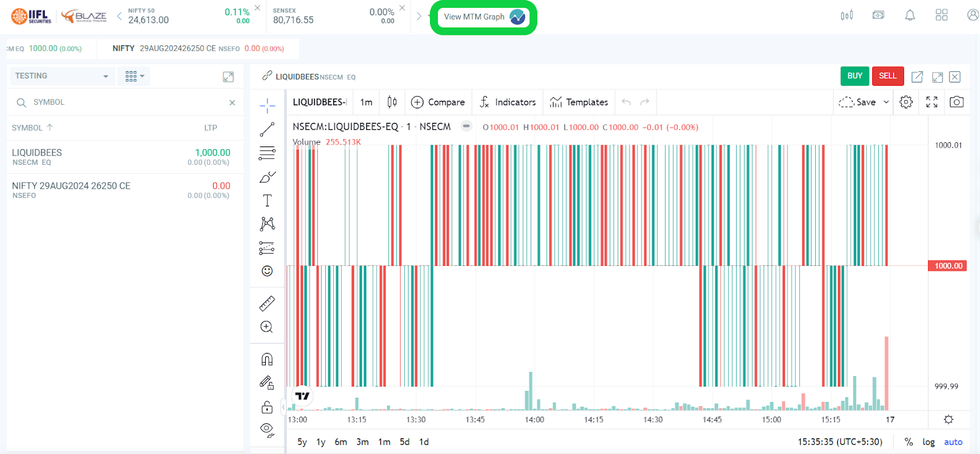Image resolution: width=980 pixels, height=454 pixels.
Task: Click the symbol search input field
Action: (x=126, y=102)
